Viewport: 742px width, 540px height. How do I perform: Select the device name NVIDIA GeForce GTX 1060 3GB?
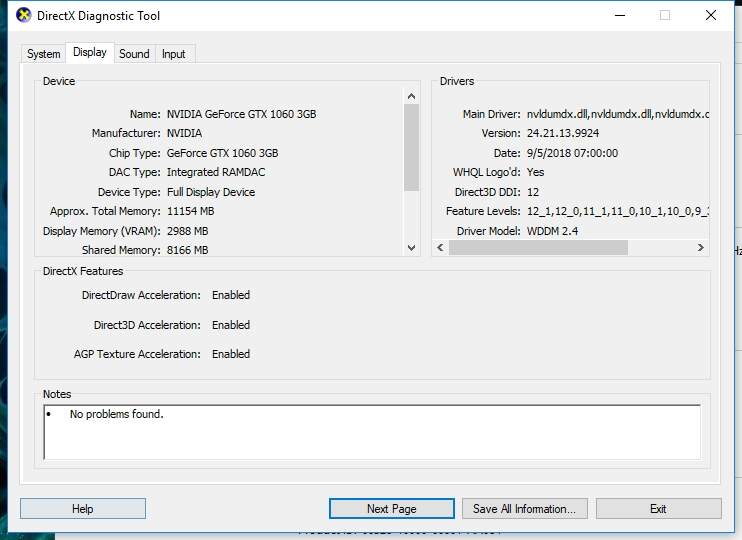coord(241,114)
